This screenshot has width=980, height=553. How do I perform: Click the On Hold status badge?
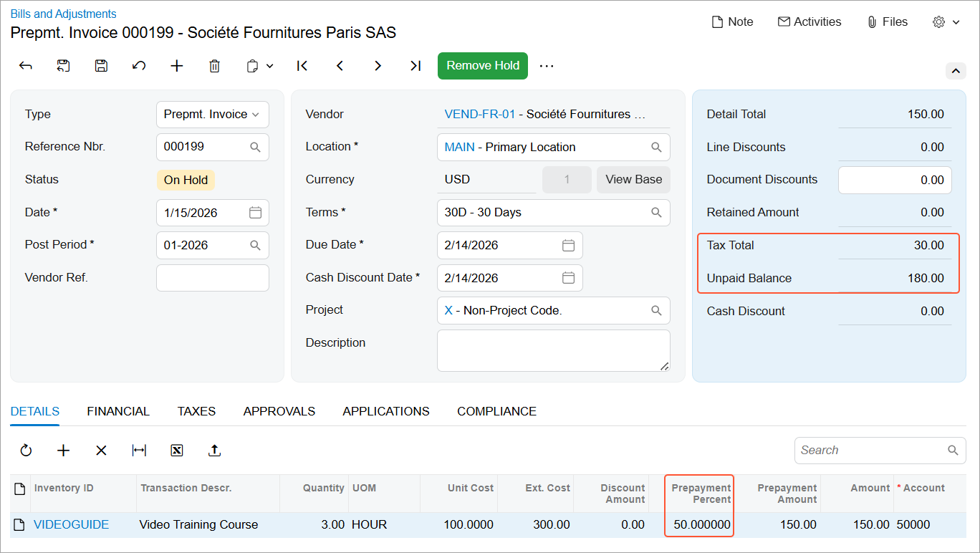(186, 180)
